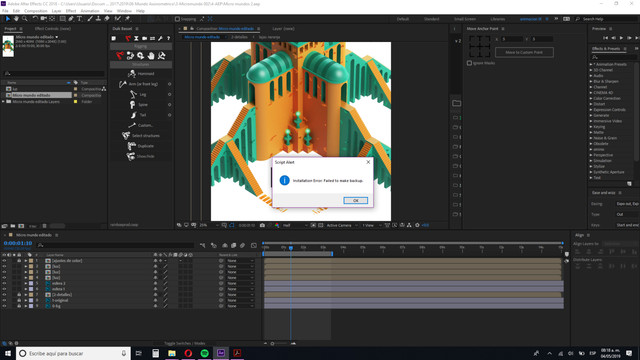Click Duik Select structures button
Viewport: 640px width, 360px height.
[x=141, y=136]
